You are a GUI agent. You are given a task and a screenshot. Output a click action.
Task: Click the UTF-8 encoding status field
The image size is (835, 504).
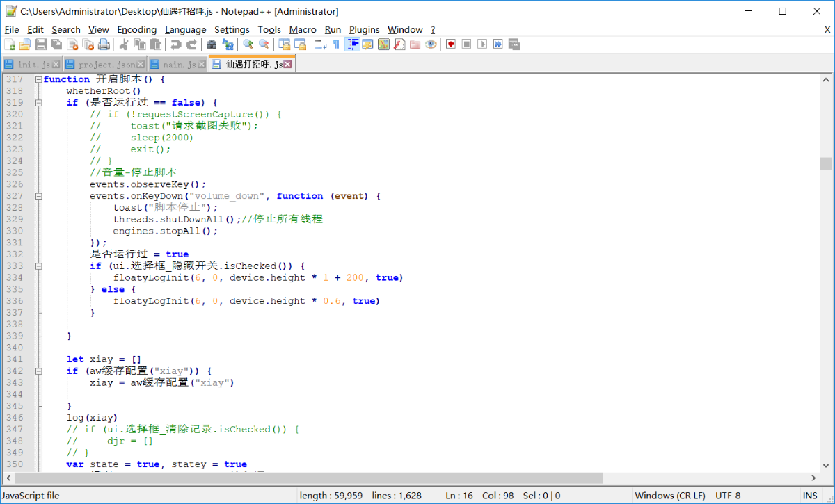tap(729, 496)
